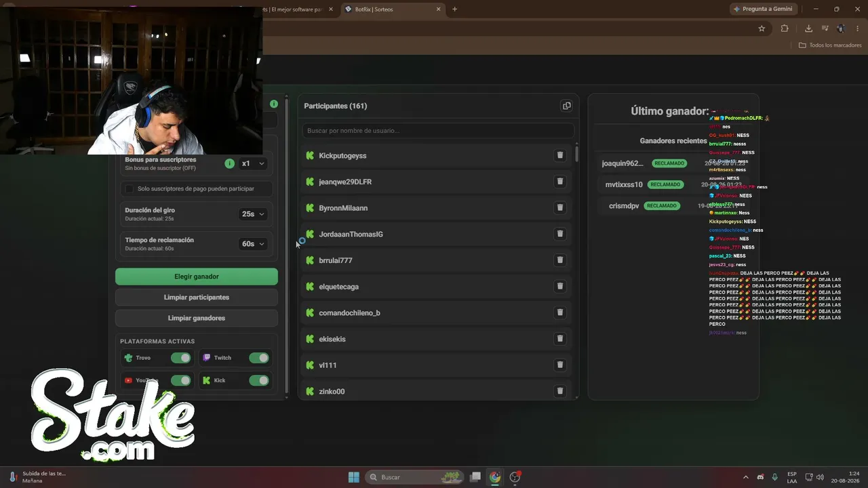Image resolution: width=868 pixels, height=488 pixels.
Task: Bookmark this page with the star icon
Action: pos(762,28)
